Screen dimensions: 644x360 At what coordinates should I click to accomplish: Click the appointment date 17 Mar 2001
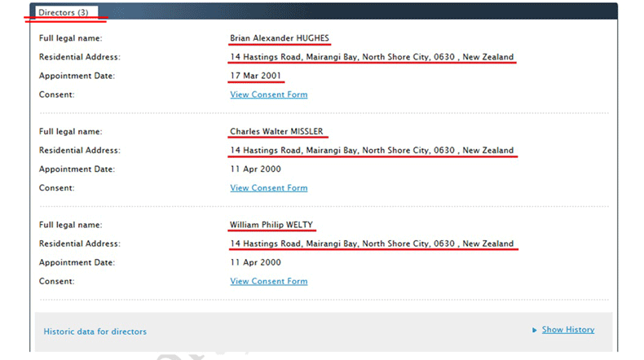click(x=255, y=76)
